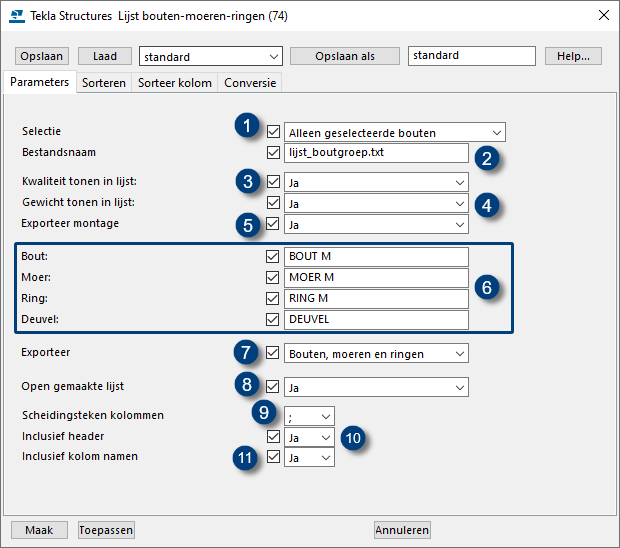Open the Scheidingsteken kolommen dropdown
The width and height of the screenshot is (620, 548).
[x=309, y=415]
